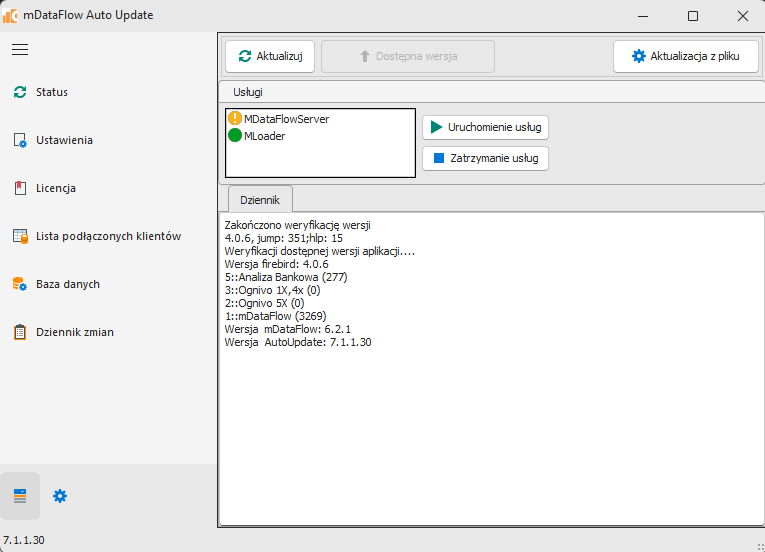Switch to the Dziennik tab
Image resolution: width=765 pixels, height=552 pixels.
pos(260,200)
